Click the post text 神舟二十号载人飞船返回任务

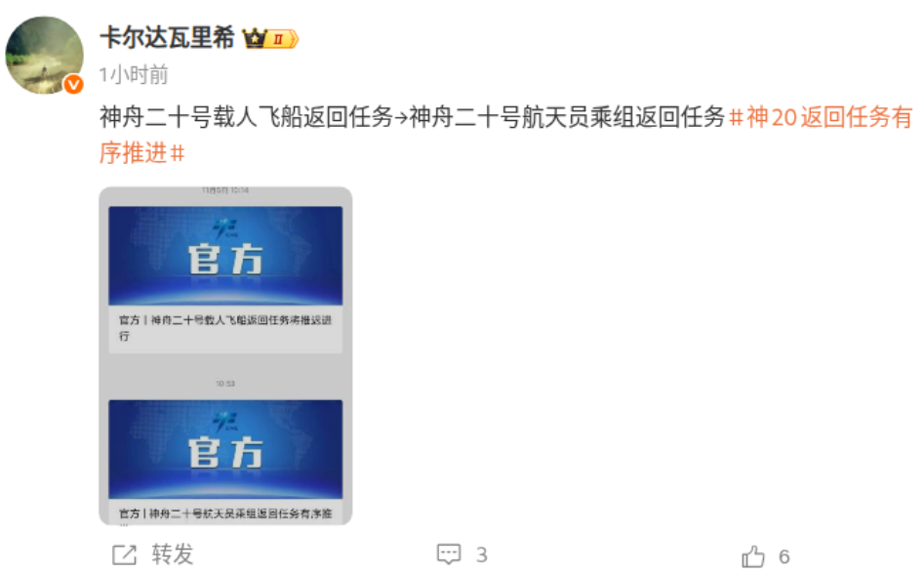pyautogui.click(x=246, y=117)
